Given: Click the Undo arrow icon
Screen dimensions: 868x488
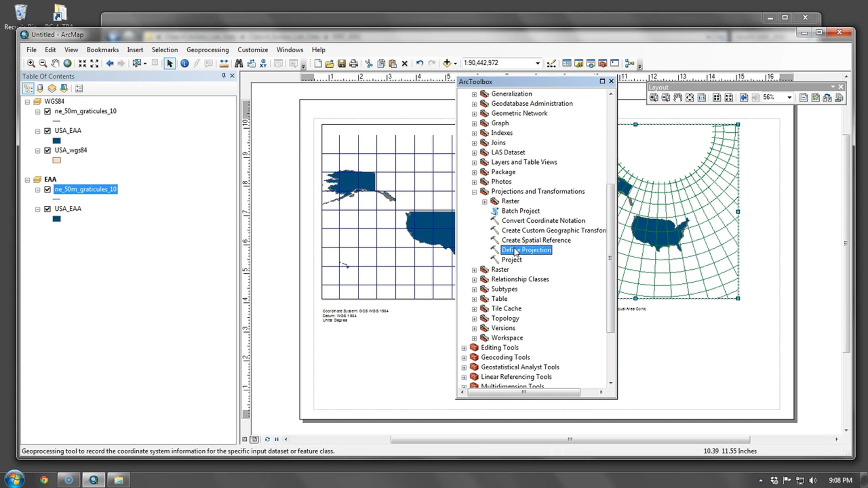Looking at the screenshot, I should [419, 64].
